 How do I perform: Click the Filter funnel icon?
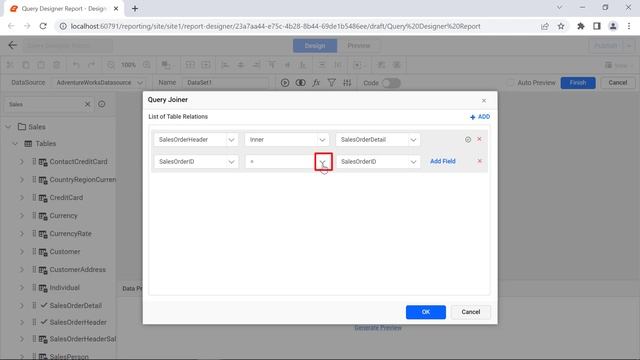tap(331, 83)
